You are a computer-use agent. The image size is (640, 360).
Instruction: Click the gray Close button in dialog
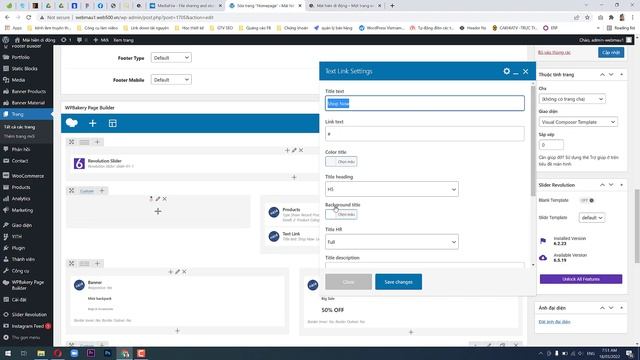pos(349,282)
